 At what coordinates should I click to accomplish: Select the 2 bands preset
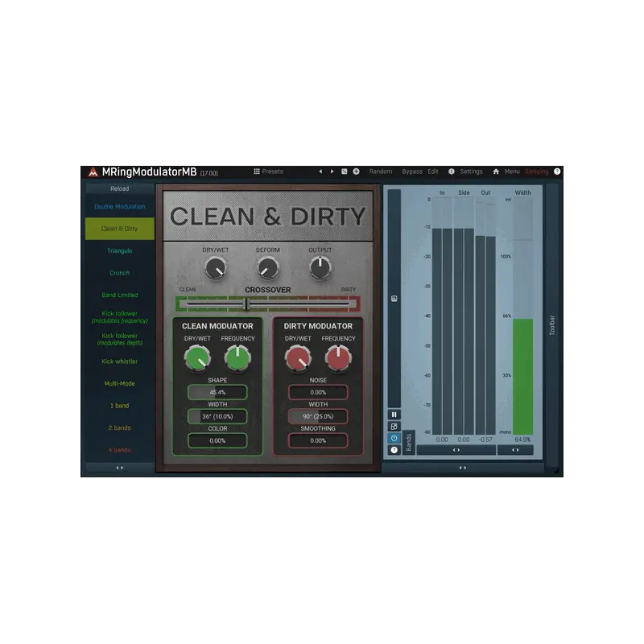[x=119, y=428]
